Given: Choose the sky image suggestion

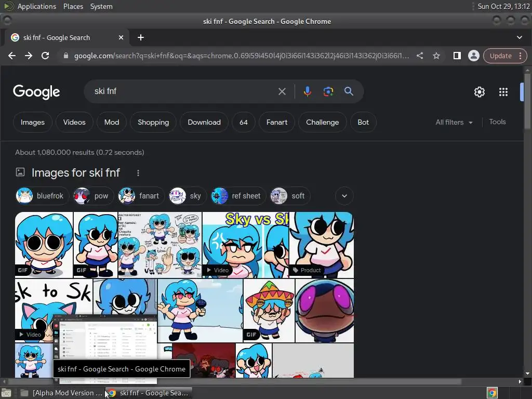Looking at the screenshot, I should click(x=188, y=196).
